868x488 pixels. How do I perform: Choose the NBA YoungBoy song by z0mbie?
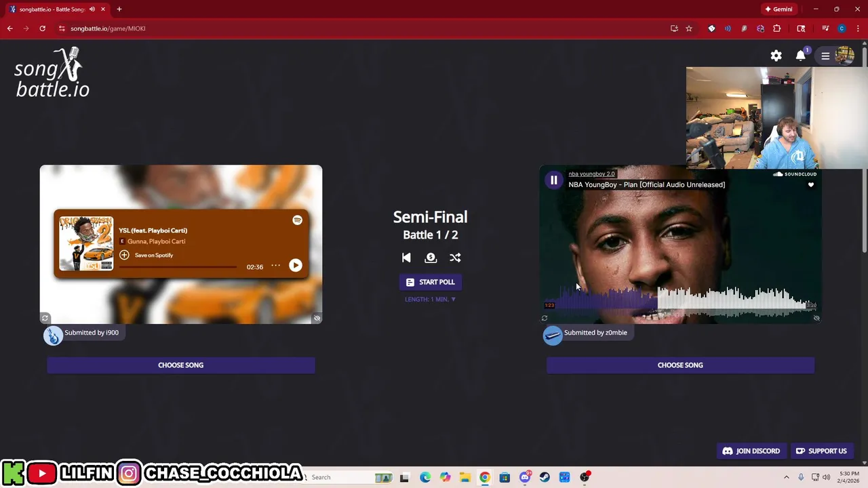(x=680, y=365)
